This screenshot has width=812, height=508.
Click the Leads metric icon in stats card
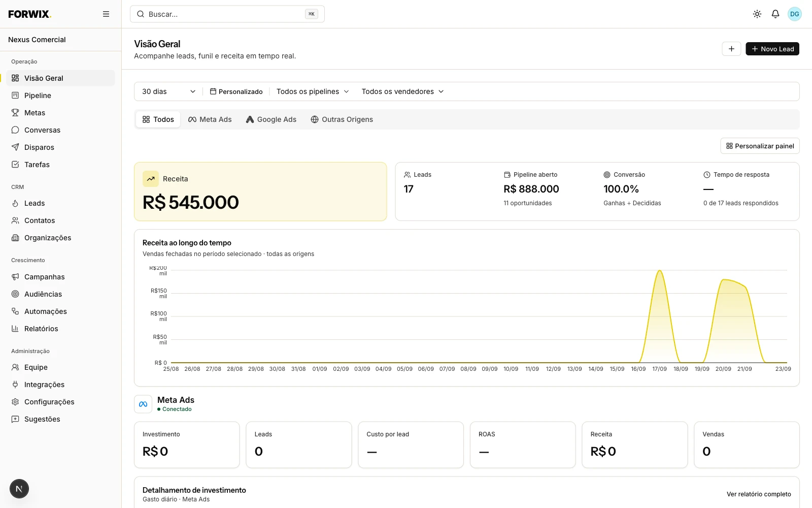click(407, 175)
